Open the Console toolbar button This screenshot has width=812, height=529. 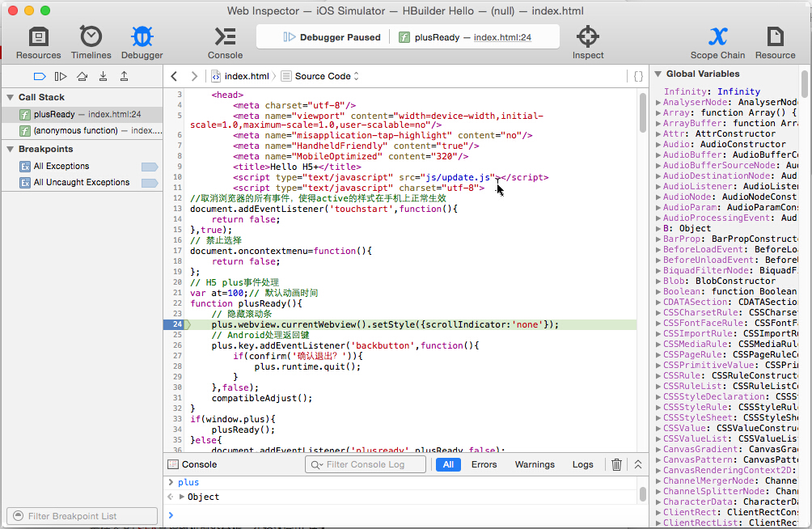tap(226, 43)
